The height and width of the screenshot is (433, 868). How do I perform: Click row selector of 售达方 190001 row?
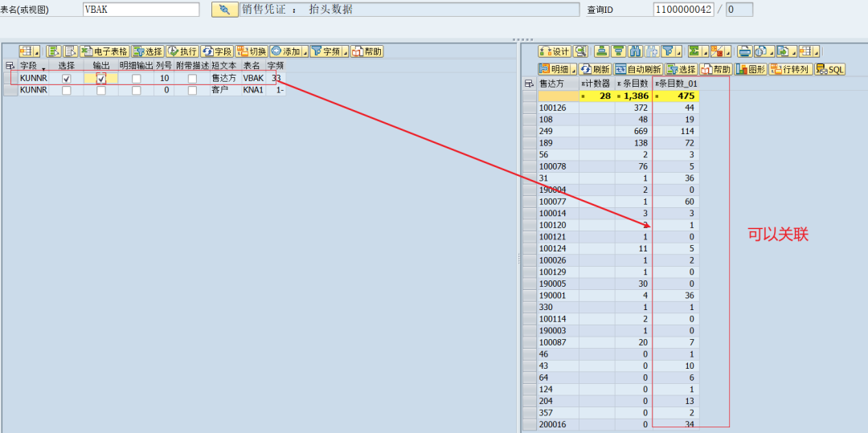[x=530, y=296]
